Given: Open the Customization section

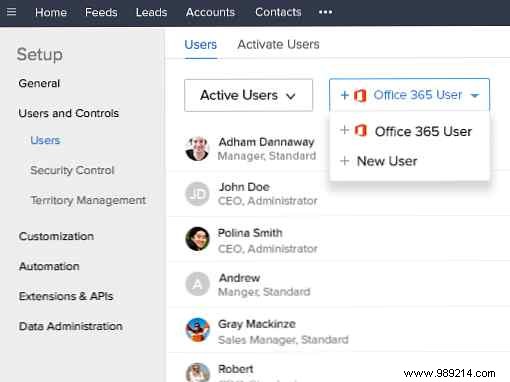Looking at the screenshot, I should click(56, 236).
